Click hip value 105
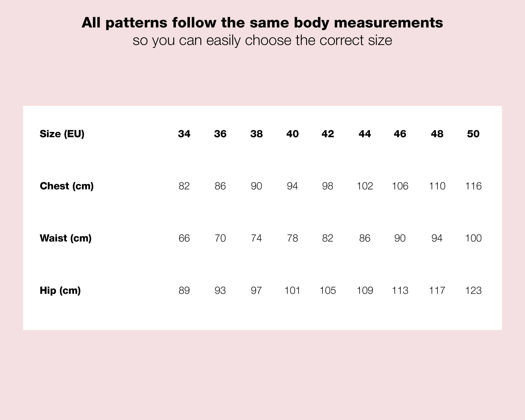Screen dimensions: 525x420 [328, 290]
